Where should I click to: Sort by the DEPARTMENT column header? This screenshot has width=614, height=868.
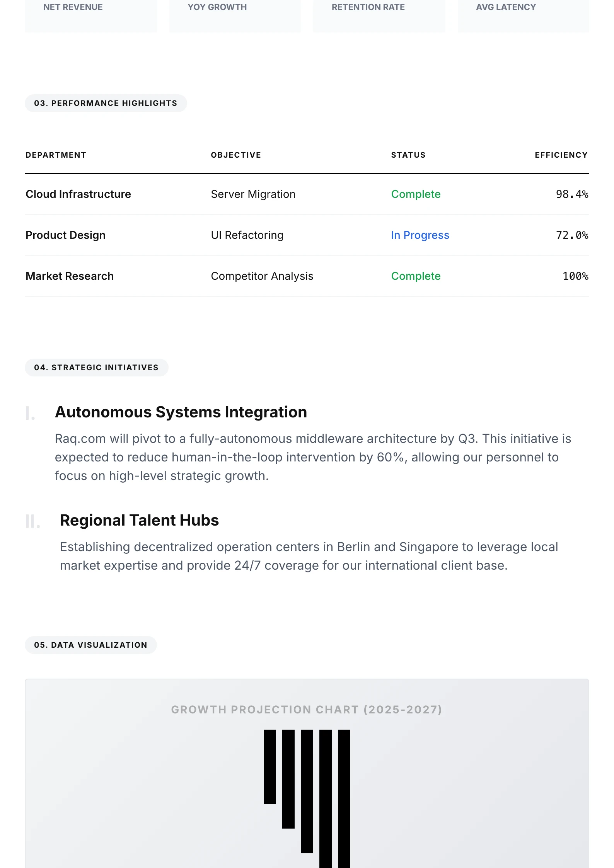pyautogui.click(x=56, y=155)
